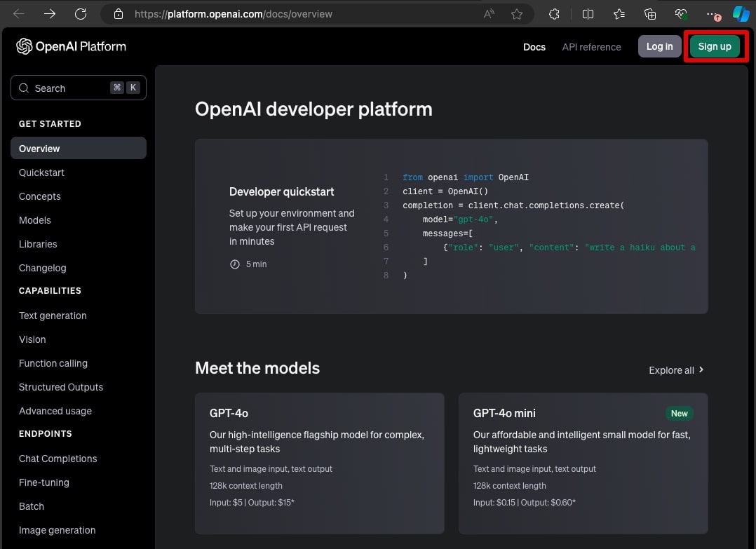Image resolution: width=756 pixels, height=549 pixels.
Task: Open the Copilot sidebar icon
Action: tap(741, 14)
